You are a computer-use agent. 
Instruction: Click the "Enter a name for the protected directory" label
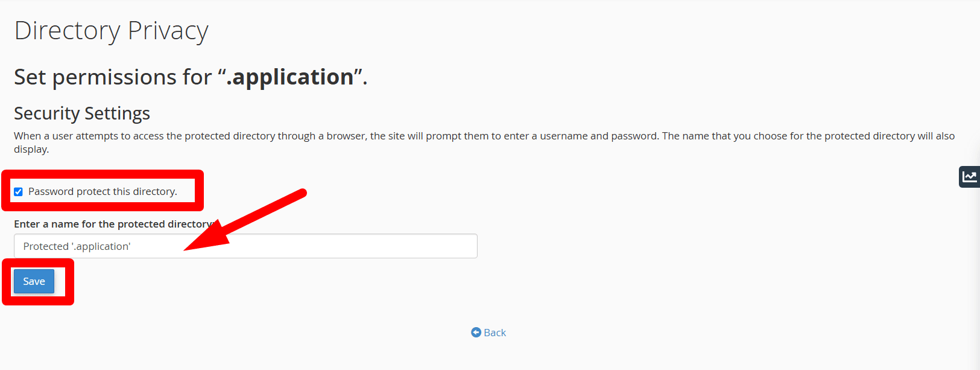click(112, 224)
